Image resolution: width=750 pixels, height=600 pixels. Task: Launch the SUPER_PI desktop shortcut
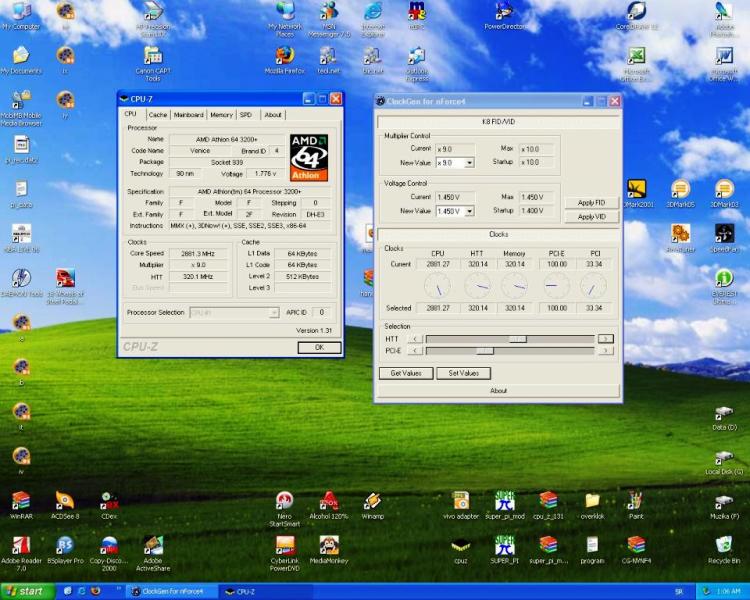point(504,545)
